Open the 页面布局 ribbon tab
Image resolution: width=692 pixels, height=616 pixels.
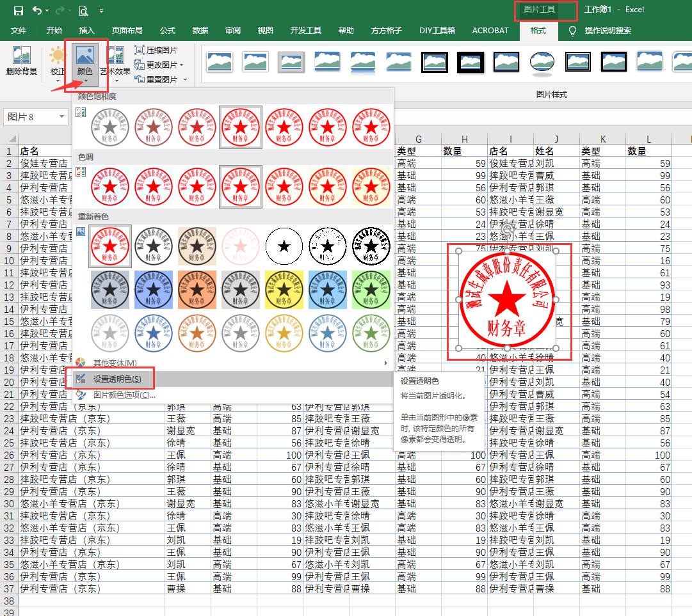(127, 31)
